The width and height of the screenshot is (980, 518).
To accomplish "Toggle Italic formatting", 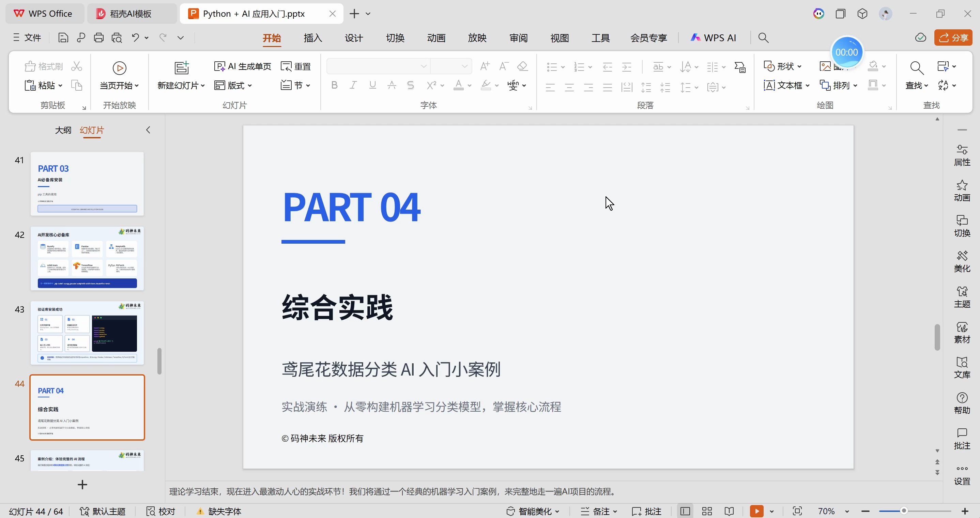I will click(x=353, y=85).
